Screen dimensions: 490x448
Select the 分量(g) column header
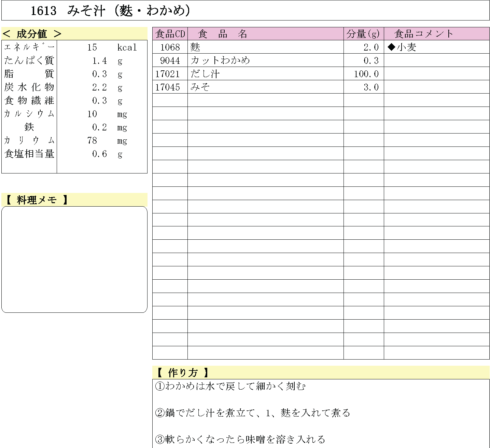[x=363, y=34]
